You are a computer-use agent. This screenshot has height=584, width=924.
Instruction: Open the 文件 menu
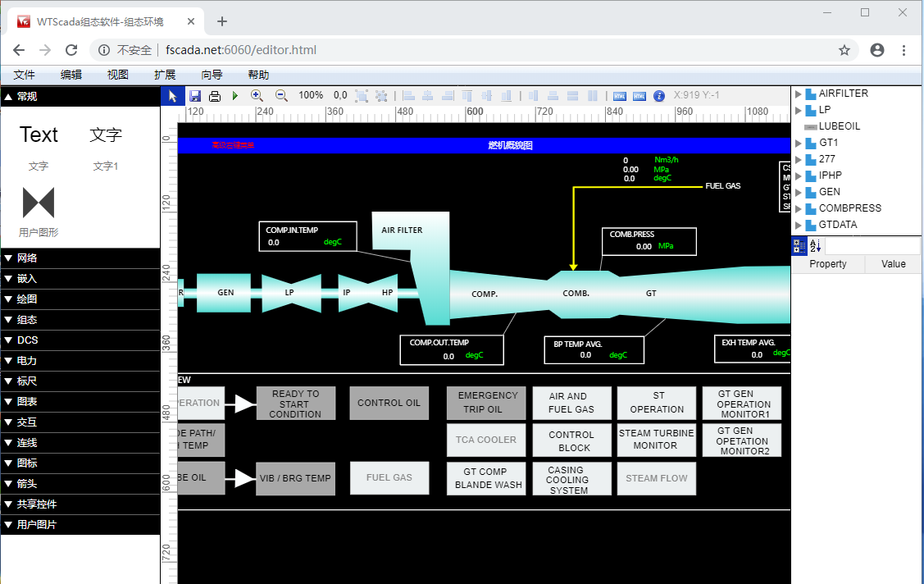tap(24, 75)
